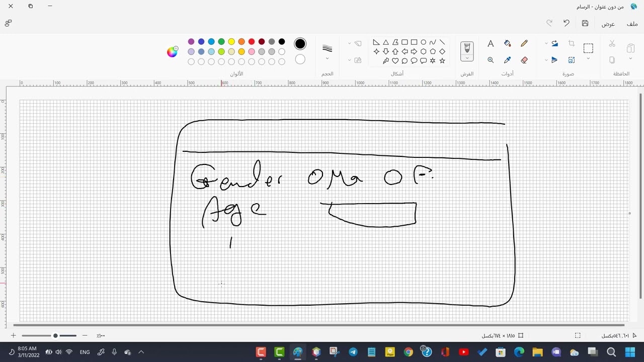Image resolution: width=644 pixels, height=362 pixels.
Task: Select the Text tool
Action: [491, 44]
